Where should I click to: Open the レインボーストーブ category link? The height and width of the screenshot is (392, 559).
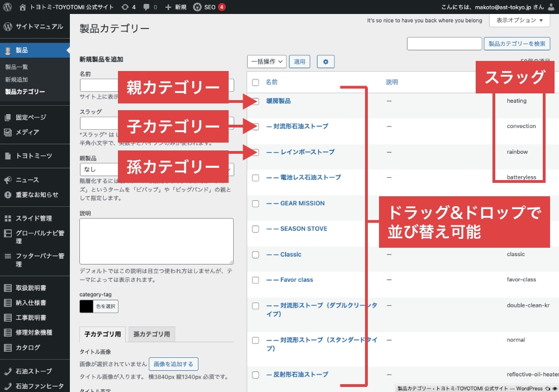point(301,152)
